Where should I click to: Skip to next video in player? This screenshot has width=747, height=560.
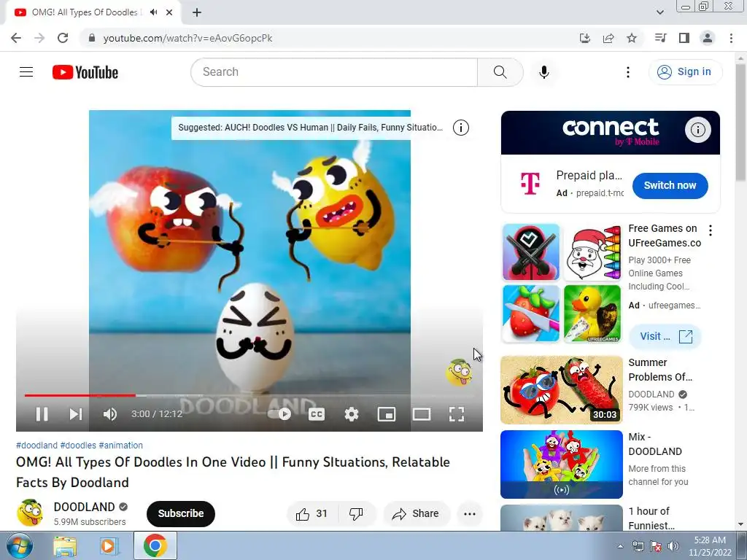click(76, 414)
